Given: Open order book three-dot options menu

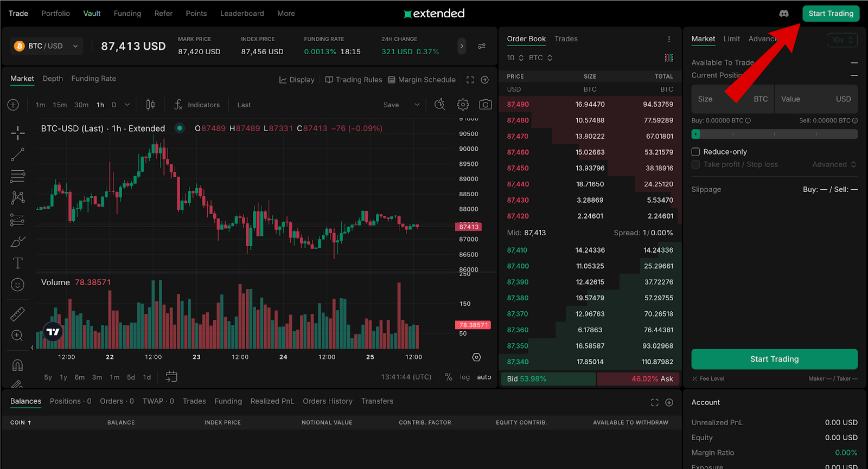Looking at the screenshot, I should [669, 39].
